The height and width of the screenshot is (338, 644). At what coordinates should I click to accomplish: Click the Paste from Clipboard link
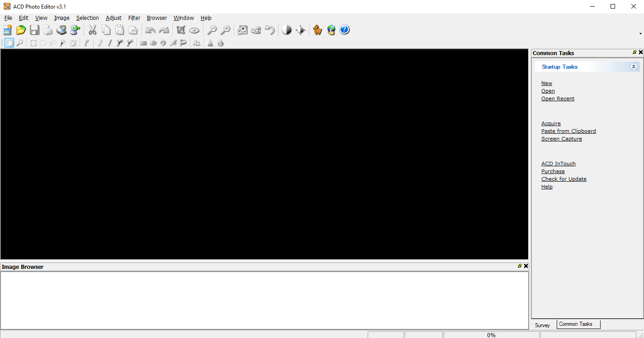tap(568, 131)
